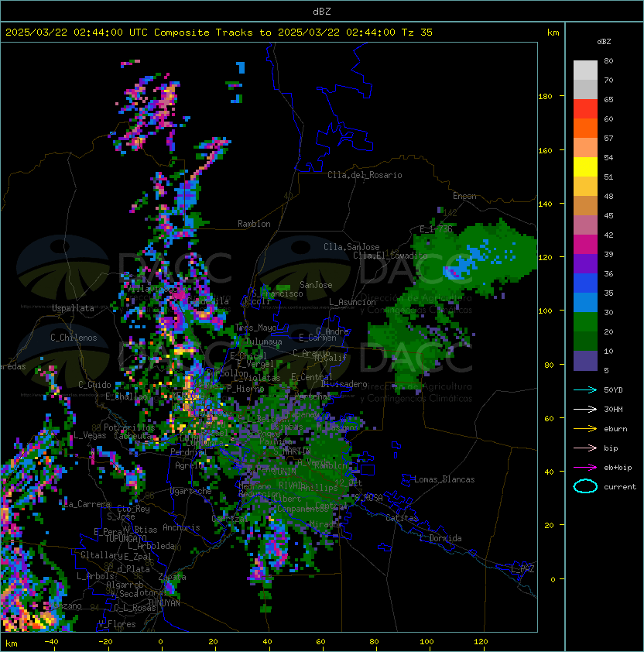
Task: Pick the purple 39 dBZ color swatch
Action: [585, 263]
